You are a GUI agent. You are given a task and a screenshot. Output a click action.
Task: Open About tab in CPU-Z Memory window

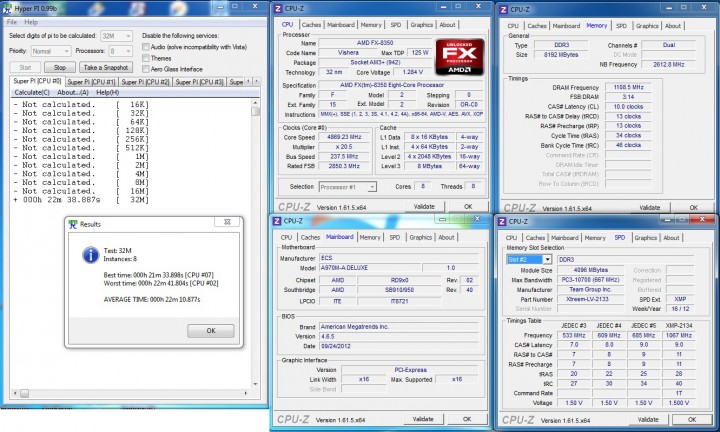point(673,26)
